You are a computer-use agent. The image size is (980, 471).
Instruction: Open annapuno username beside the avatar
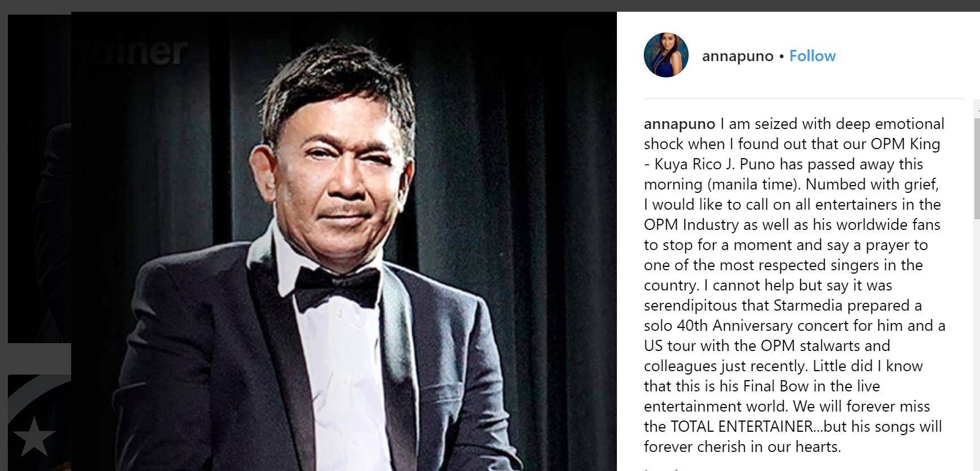[x=737, y=56]
